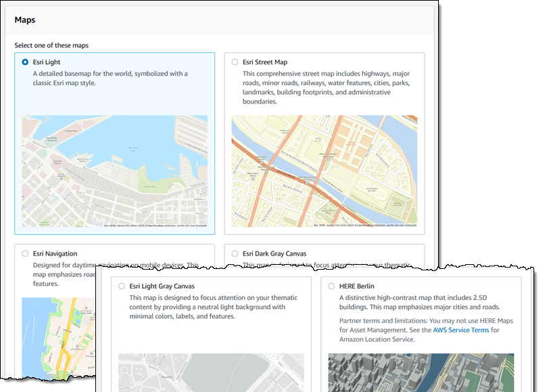The height and width of the screenshot is (392, 549).
Task: Click the Esri Light Gray Canvas description text
Action: pos(213,307)
